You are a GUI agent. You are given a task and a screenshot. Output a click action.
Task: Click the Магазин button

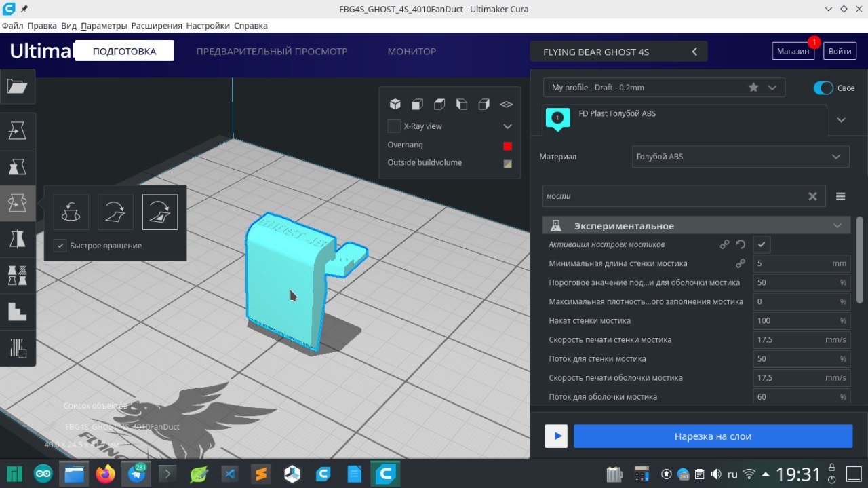pyautogui.click(x=793, y=51)
